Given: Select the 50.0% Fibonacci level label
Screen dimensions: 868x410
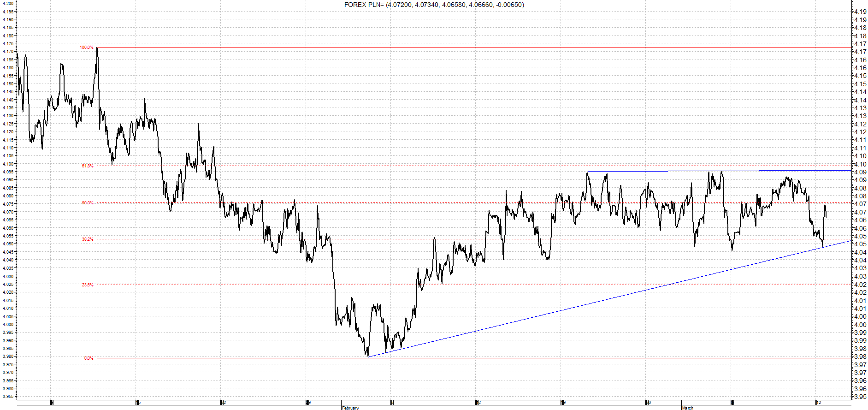Looking at the screenshot, I should point(88,203).
